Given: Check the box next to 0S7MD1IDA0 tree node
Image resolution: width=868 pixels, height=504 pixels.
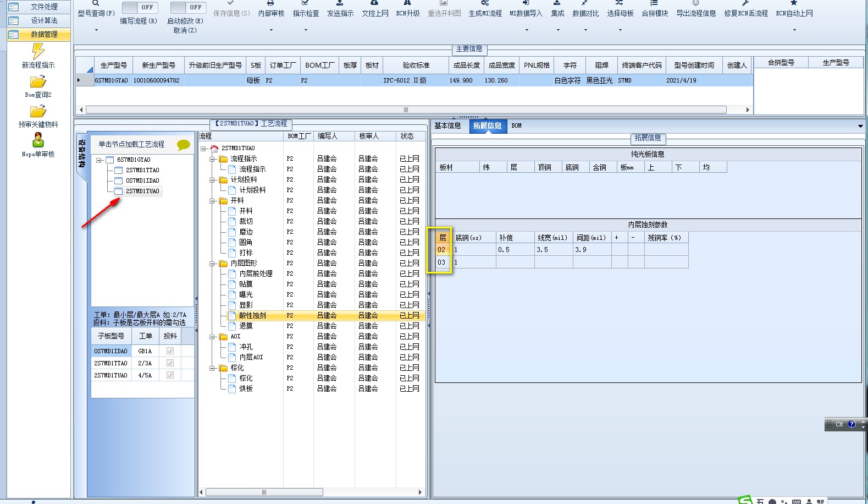Looking at the screenshot, I should [x=118, y=180].
